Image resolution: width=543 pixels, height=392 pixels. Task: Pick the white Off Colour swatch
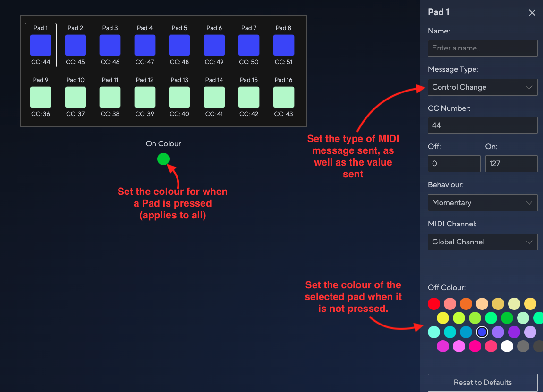point(506,346)
